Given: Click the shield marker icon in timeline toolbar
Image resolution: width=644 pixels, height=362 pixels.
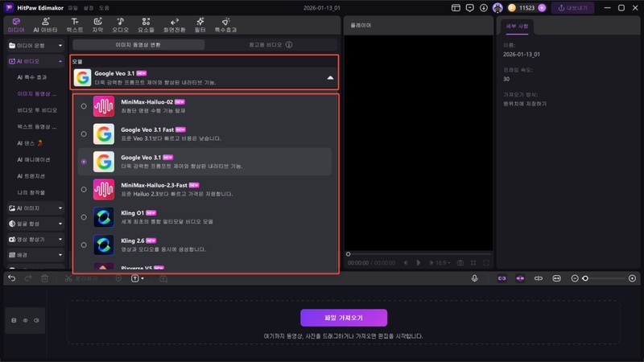Looking at the screenshot, I should click(x=118, y=278).
